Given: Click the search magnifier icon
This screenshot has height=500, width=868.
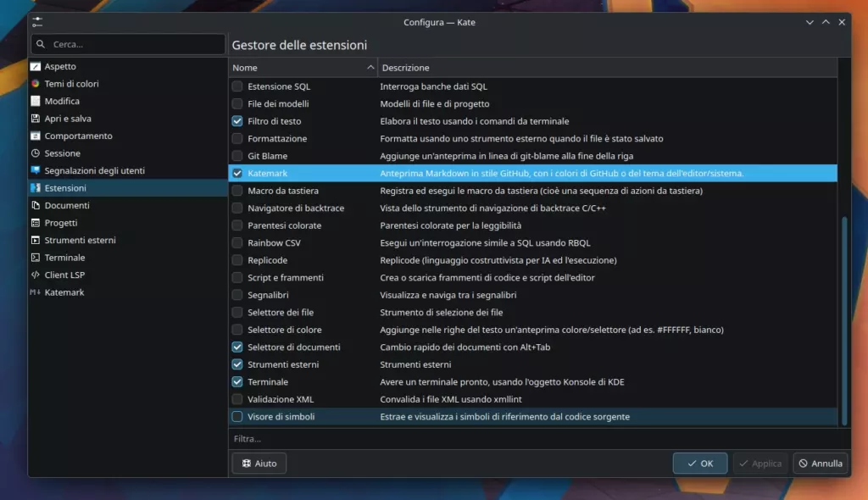Looking at the screenshot, I should click(41, 44).
